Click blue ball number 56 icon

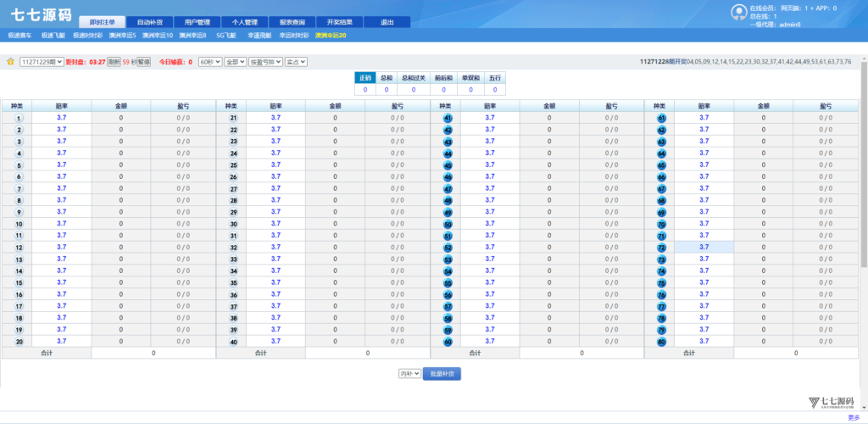pos(448,294)
